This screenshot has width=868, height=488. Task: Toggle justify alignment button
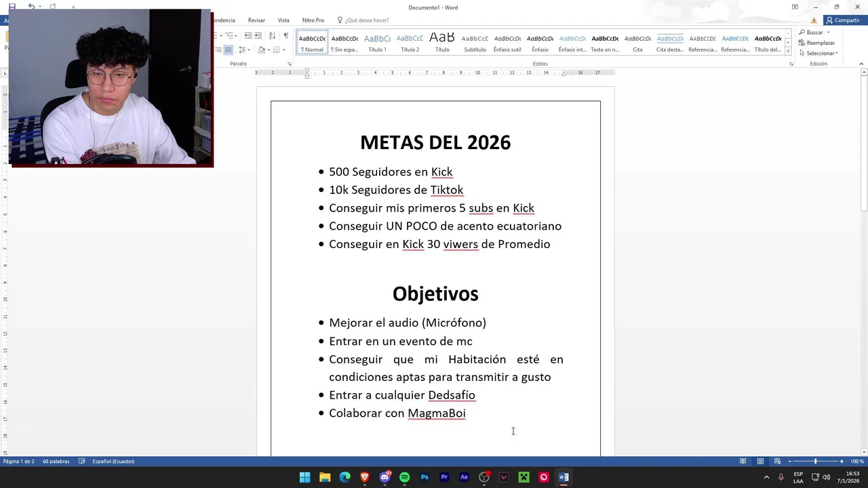click(x=228, y=49)
